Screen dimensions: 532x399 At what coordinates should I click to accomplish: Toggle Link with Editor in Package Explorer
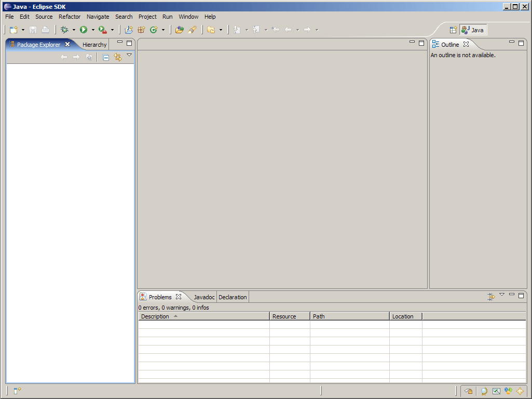(x=117, y=57)
